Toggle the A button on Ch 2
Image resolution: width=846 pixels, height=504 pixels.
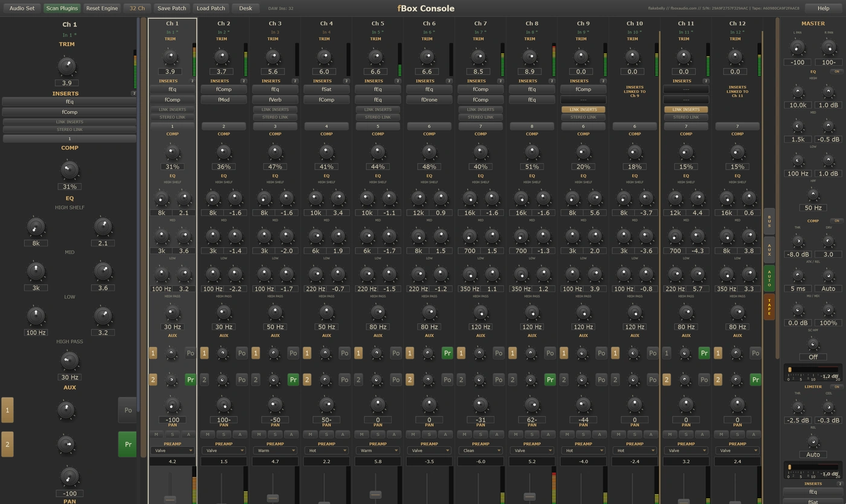239,434
